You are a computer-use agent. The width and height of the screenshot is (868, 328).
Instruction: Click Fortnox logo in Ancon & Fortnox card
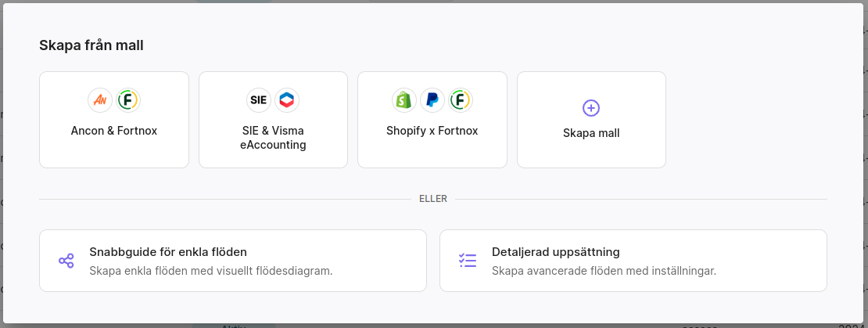click(x=128, y=100)
